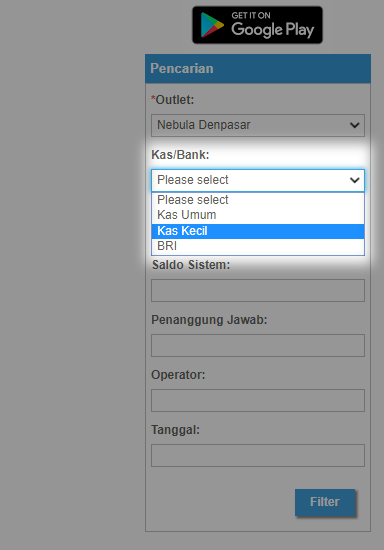Click the Filter button
The height and width of the screenshot is (550, 384).
coord(325,502)
